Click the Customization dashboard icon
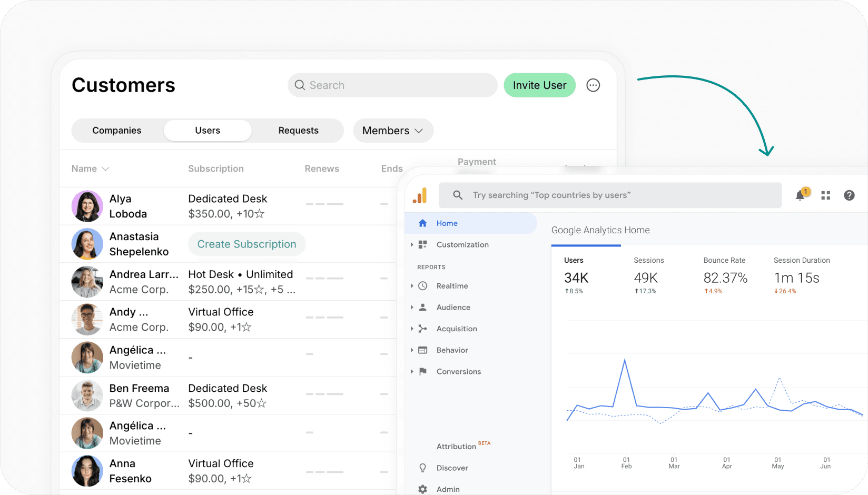868x495 pixels. [422, 245]
